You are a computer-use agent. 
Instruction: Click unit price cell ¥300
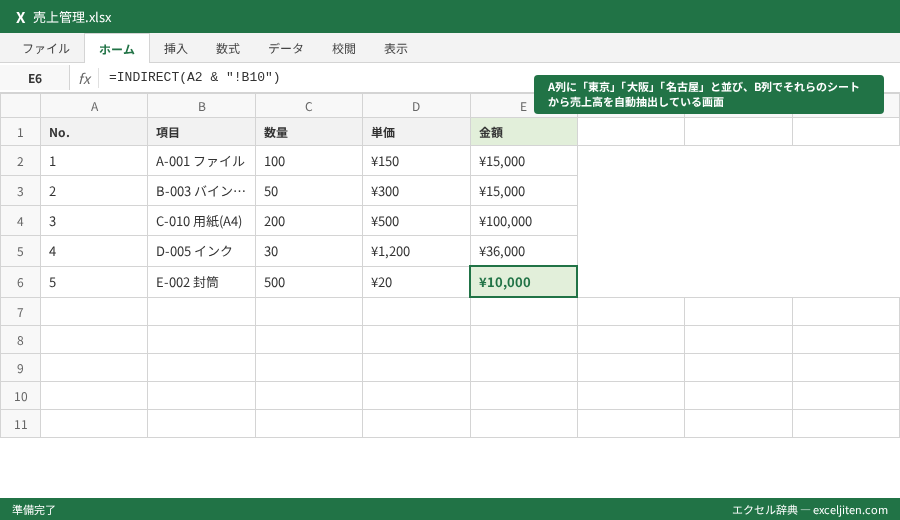point(416,191)
